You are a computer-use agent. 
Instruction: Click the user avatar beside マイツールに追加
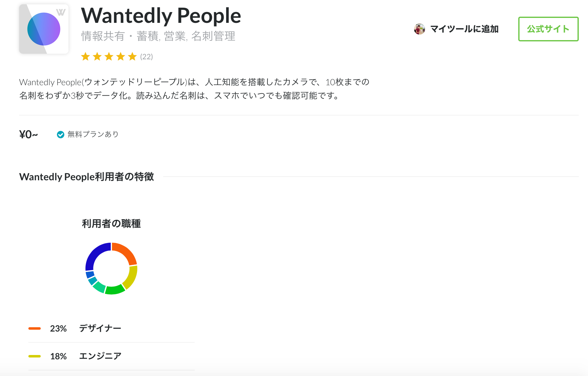(420, 29)
